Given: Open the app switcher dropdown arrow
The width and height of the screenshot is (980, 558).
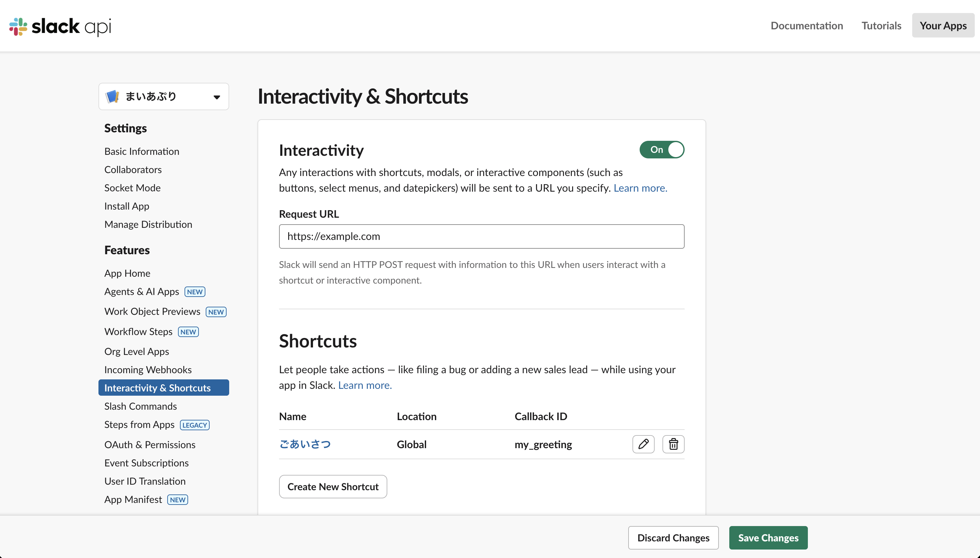Looking at the screenshot, I should coord(216,96).
